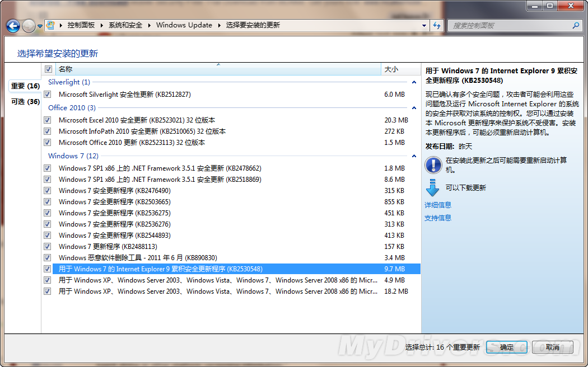
Task: Select the 4.9 MB Windows XP update row
Action: (236, 280)
